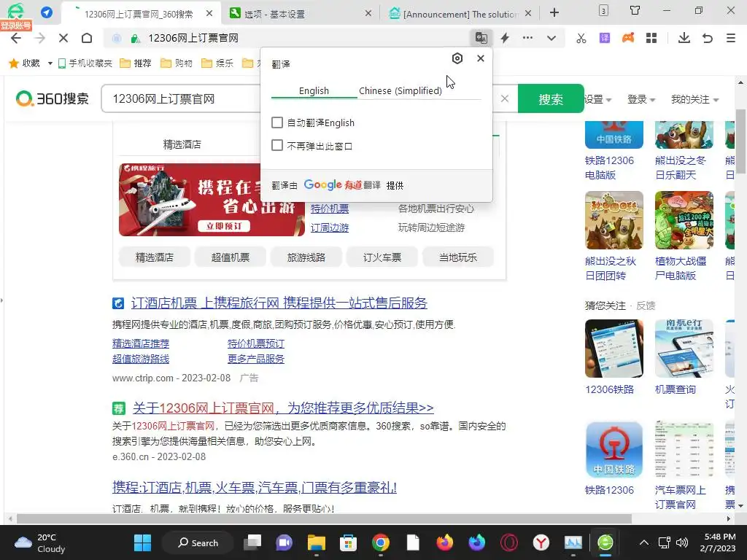Click 订火车票 pill button
The height and width of the screenshot is (560, 747).
coord(382,257)
